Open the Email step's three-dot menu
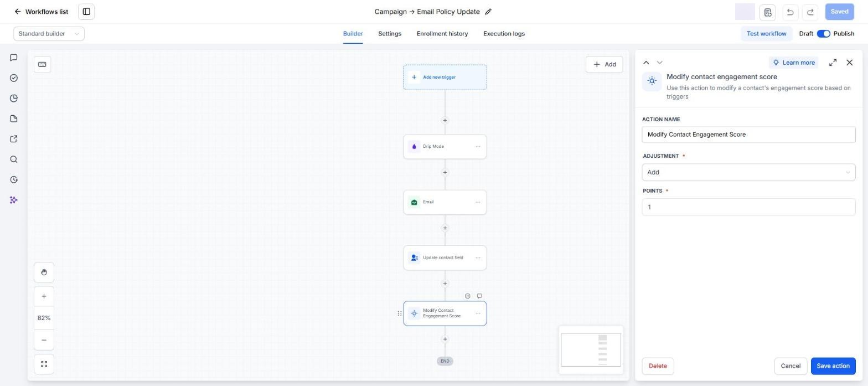Viewport: 868px width, 386px height. coord(478,202)
